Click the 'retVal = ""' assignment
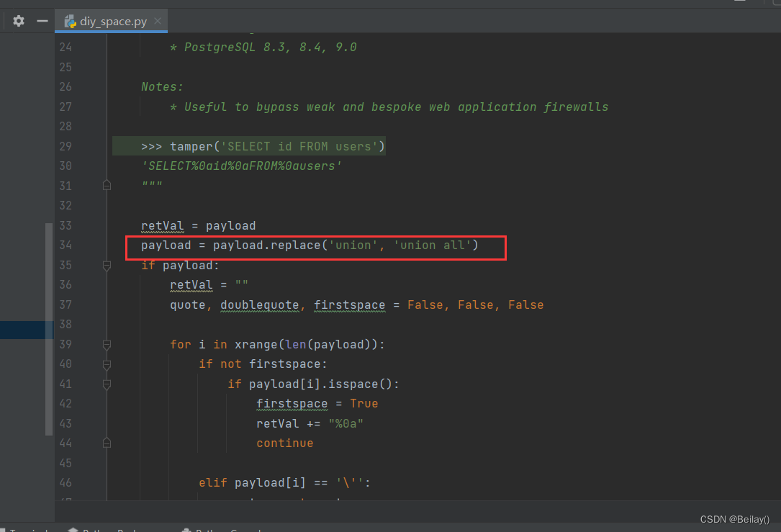Image resolution: width=781 pixels, height=532 pixels. pos(209,284)
